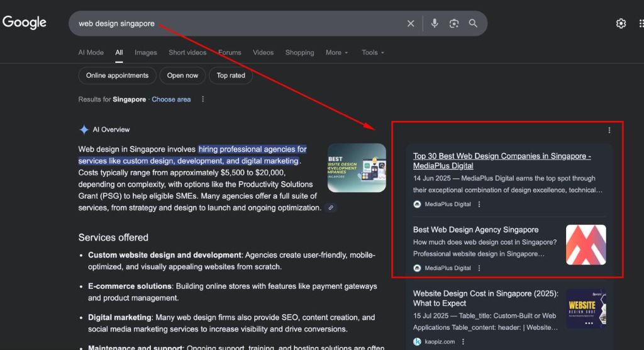Click the AI Overview sparkle icon
This screenshot has width=644, height=350.
coord(84,130)
